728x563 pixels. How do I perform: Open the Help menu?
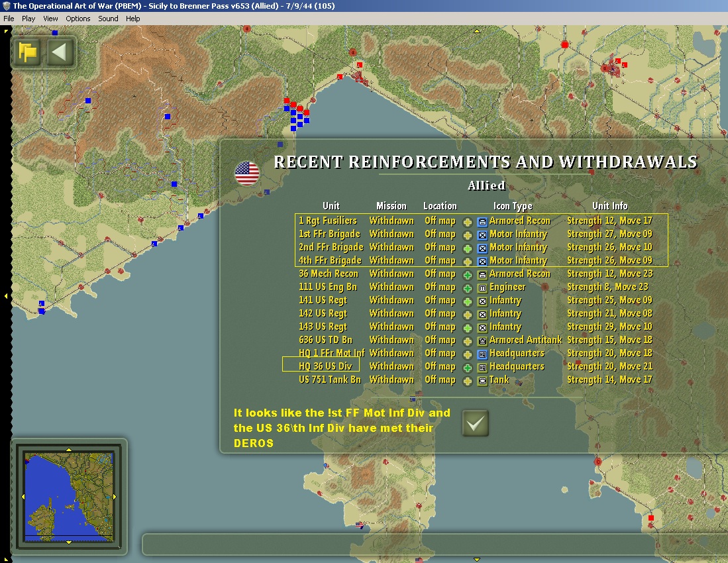[132, 19]
